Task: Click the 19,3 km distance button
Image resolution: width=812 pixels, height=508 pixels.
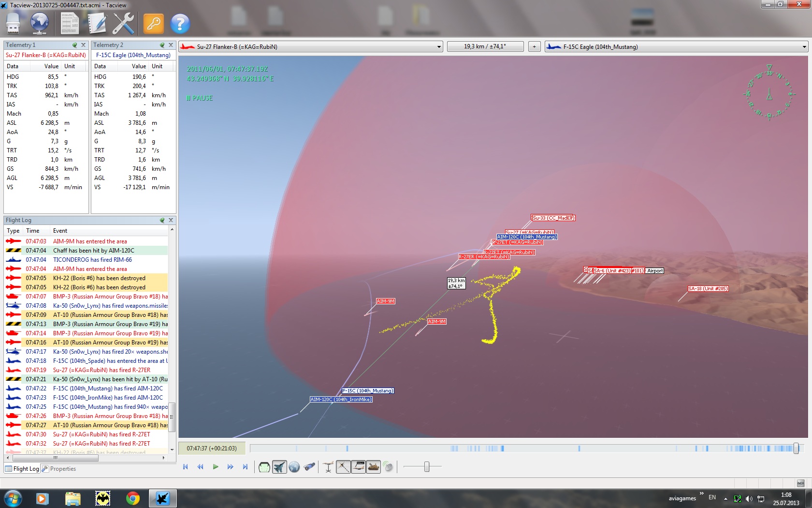Action: click(485, 47)
